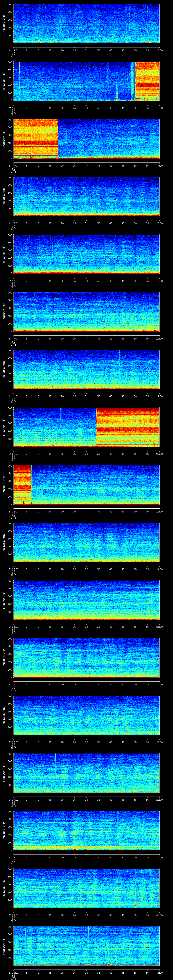Click the 15:00 end time label

pyautogui.click(x=159, y=50)
